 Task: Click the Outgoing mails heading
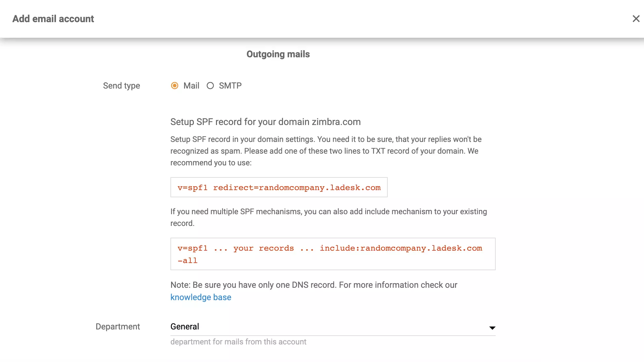coord(278,54)
